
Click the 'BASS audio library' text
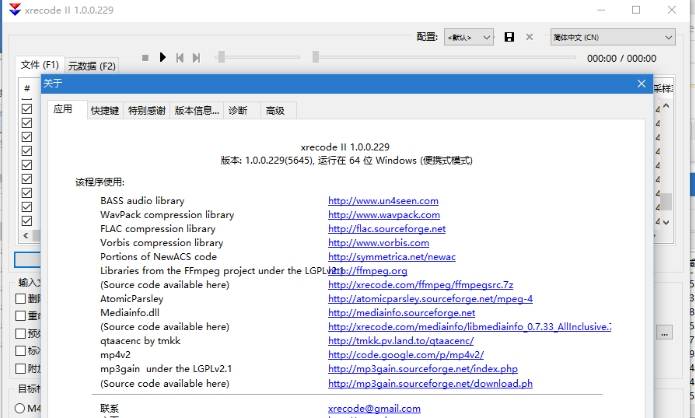tap(142, 201)
